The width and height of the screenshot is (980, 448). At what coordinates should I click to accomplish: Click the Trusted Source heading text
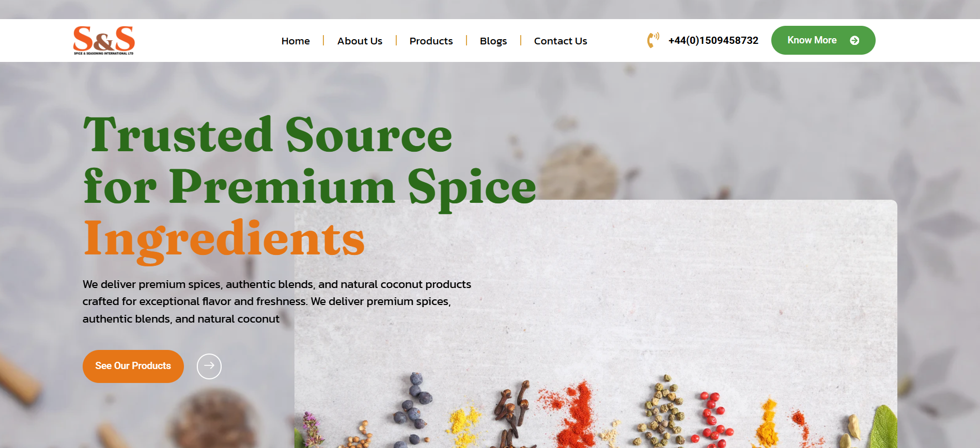point(268,135)
